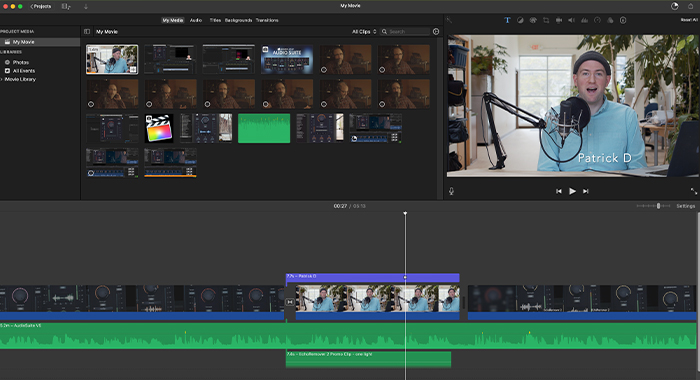This screenshot has height=380, width=700.
Task: Open the share progress icon at top right
Action: click(675, 6)
